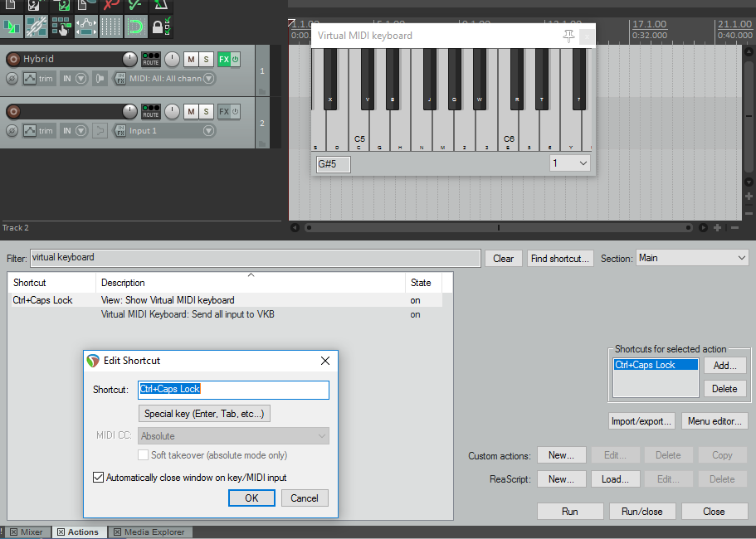Arm the Hybrid track for recording
756x539 pixels.
[13, 59]
